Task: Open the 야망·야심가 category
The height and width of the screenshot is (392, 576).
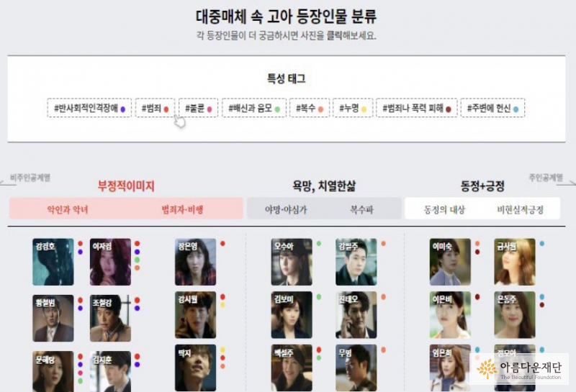Action: coord(286,209)
